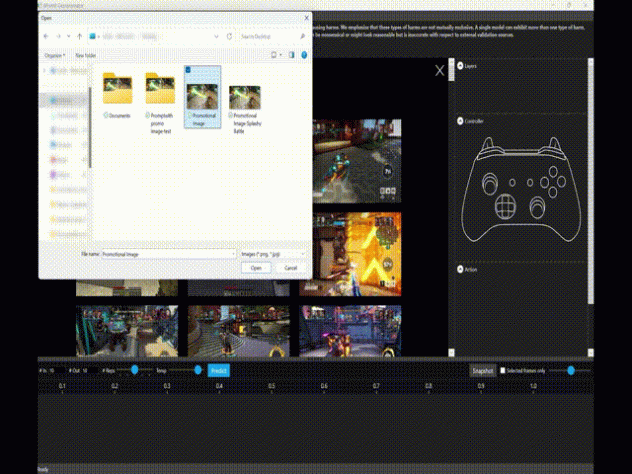This screenshot has width=632, height=474.
Task: Click the controller right thumbstick
Action: [x=537, y=208]
